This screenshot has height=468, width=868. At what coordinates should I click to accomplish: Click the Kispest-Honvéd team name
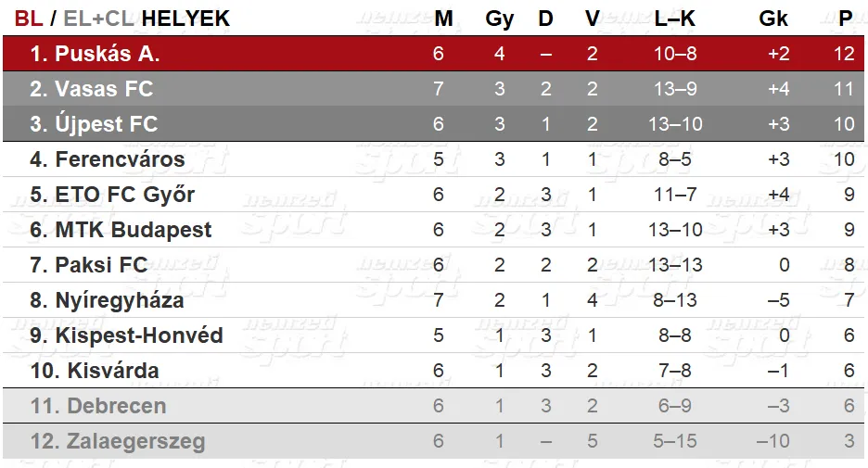click(x=139, y=335)
